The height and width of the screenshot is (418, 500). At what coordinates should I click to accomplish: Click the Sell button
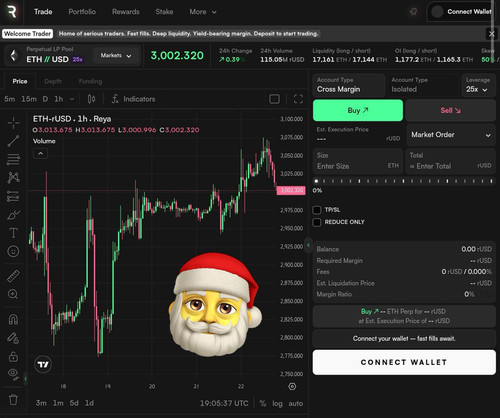coord(451,110)
